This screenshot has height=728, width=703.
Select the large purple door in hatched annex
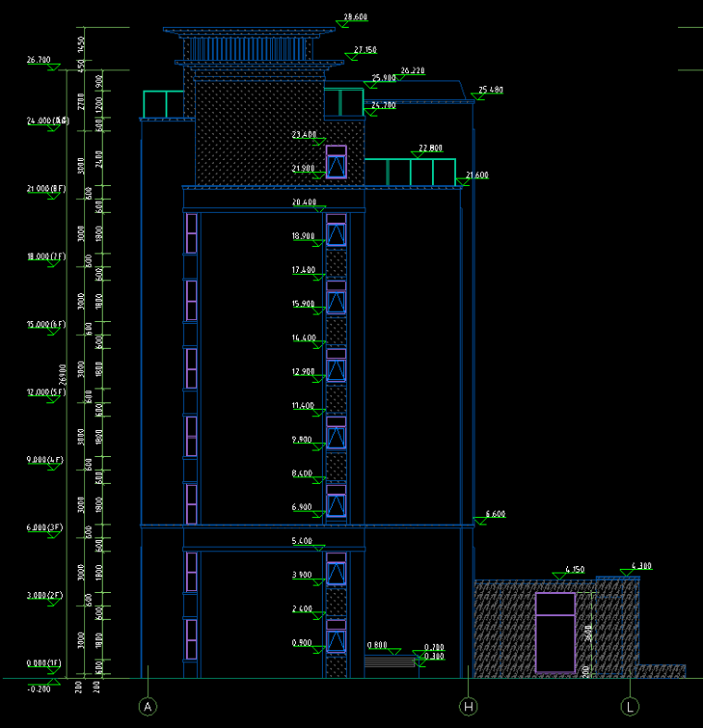[x=555, y=633]
